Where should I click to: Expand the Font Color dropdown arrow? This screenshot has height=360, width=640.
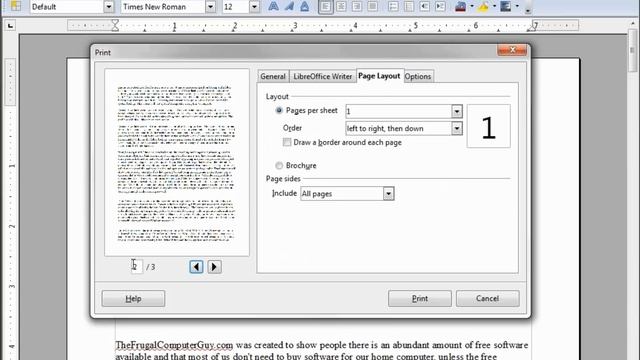[472, 7]
